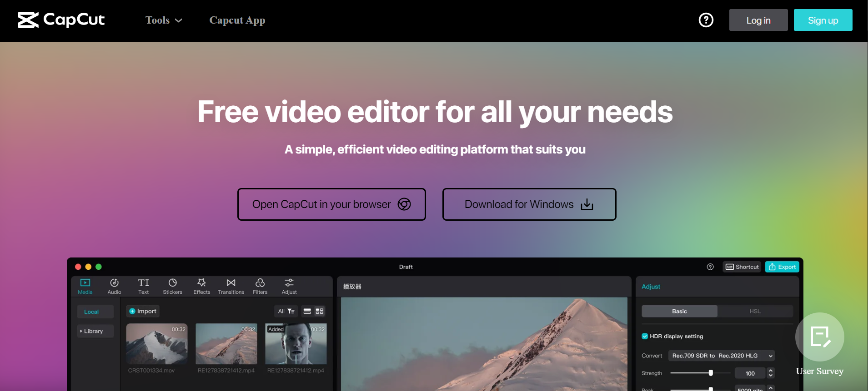Adjust the Strength slider handle

[711, 373]
